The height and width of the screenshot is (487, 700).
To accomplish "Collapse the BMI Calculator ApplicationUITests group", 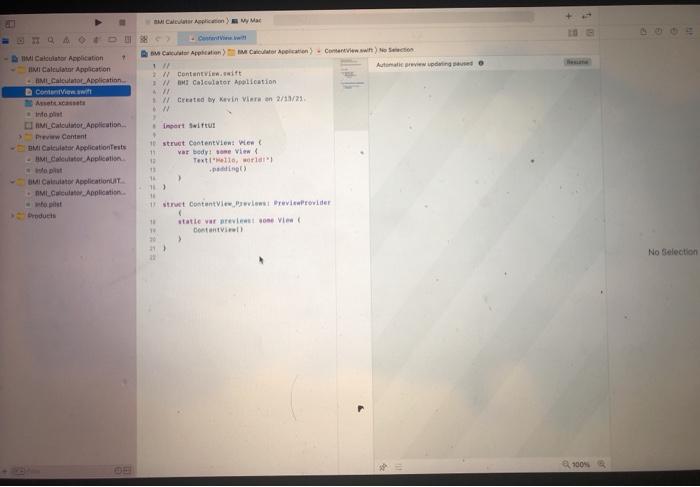I will click(x=13, y=182).
